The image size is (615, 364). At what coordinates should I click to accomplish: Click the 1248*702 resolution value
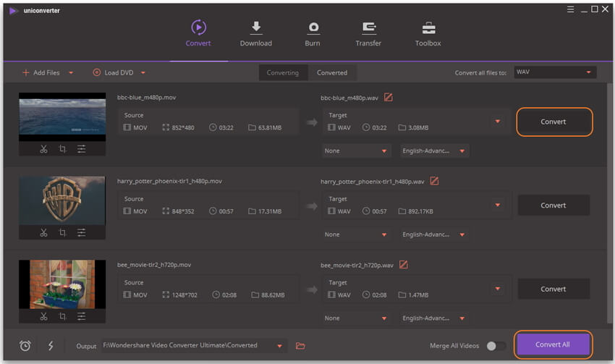tap(184, 295)
